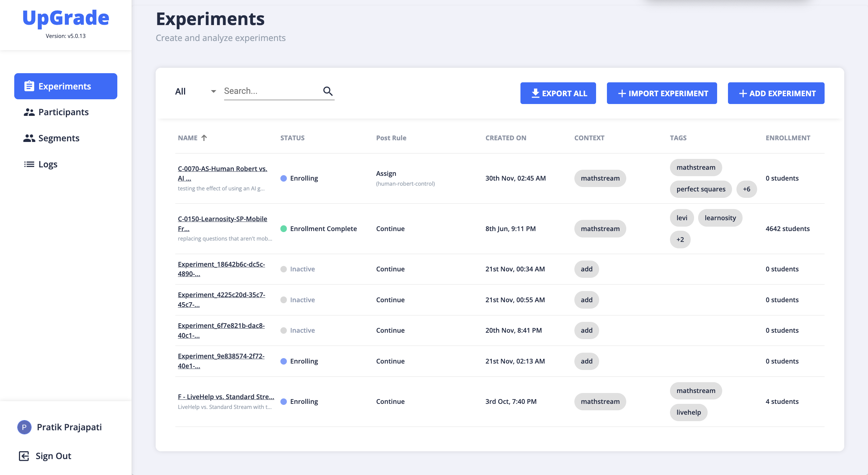868x475 pixels.
Task: Click the Segments group icon
Action: 29,138
